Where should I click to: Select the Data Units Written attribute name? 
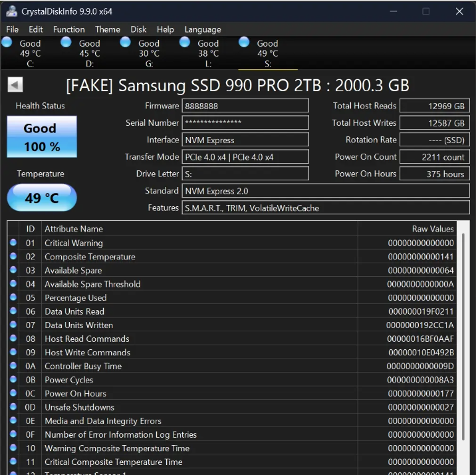[x=79, y=325]
